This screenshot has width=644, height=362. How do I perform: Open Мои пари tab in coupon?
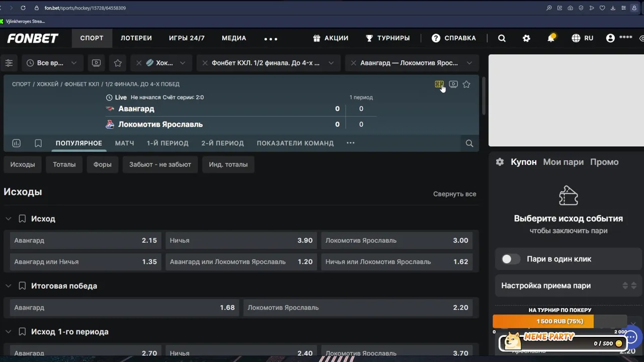pyautogui.click(x=563, y=162)
